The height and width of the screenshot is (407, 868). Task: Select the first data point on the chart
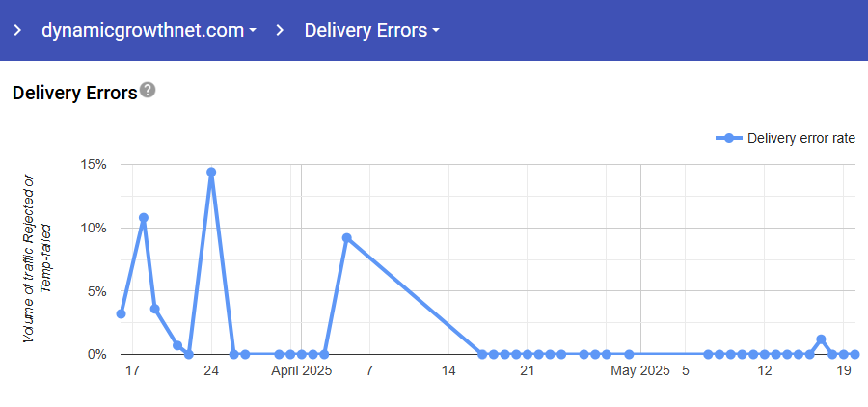[121, 313]
